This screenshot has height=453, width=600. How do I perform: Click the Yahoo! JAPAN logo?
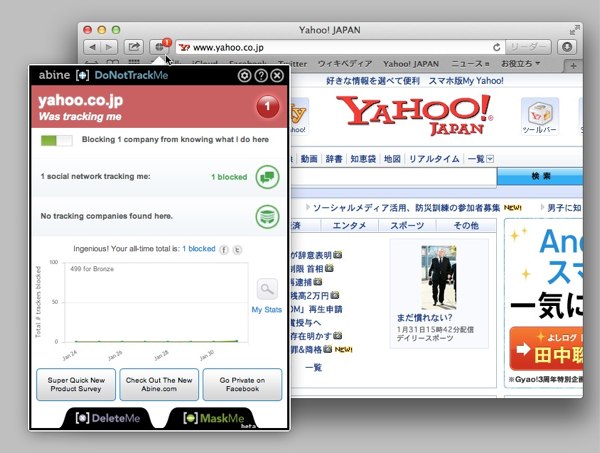click(x=414, y=115)
